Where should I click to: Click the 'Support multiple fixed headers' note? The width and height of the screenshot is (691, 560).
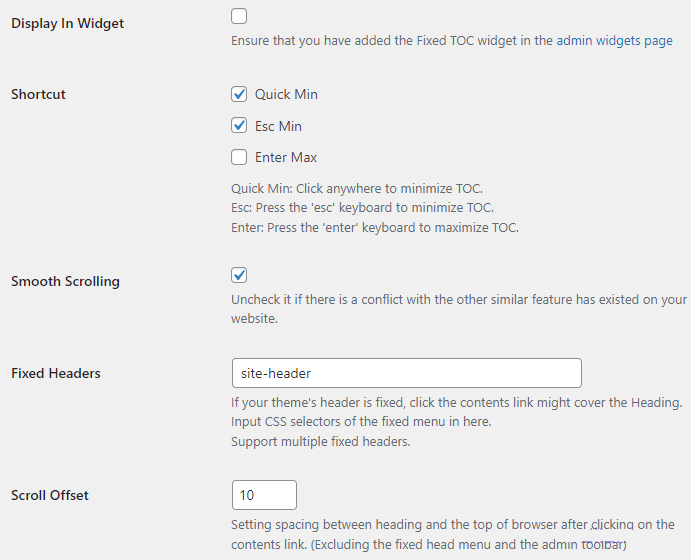coord(321,441)
